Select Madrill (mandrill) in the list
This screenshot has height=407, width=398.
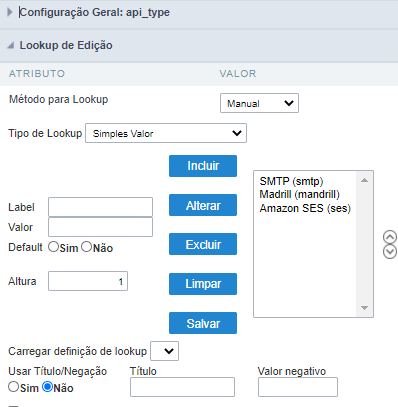click(x=299, y=194)
